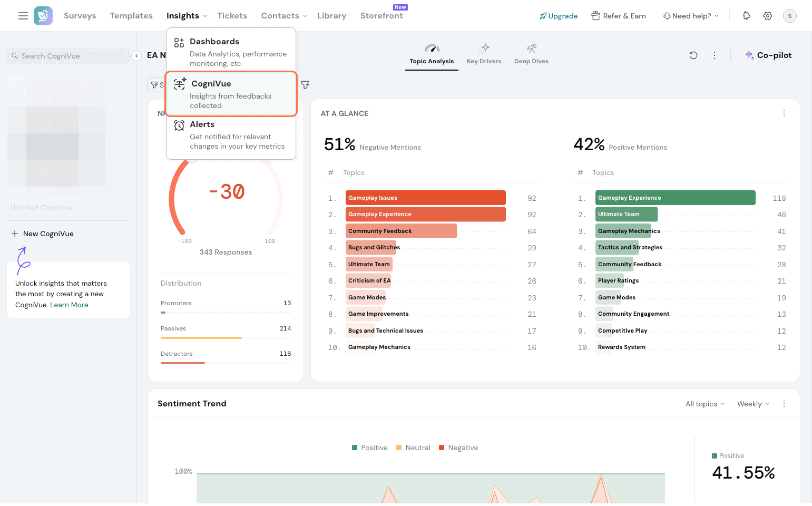812x506 pixels.
Task: Open the hamburger menu icon
Action: coord(23,16)
